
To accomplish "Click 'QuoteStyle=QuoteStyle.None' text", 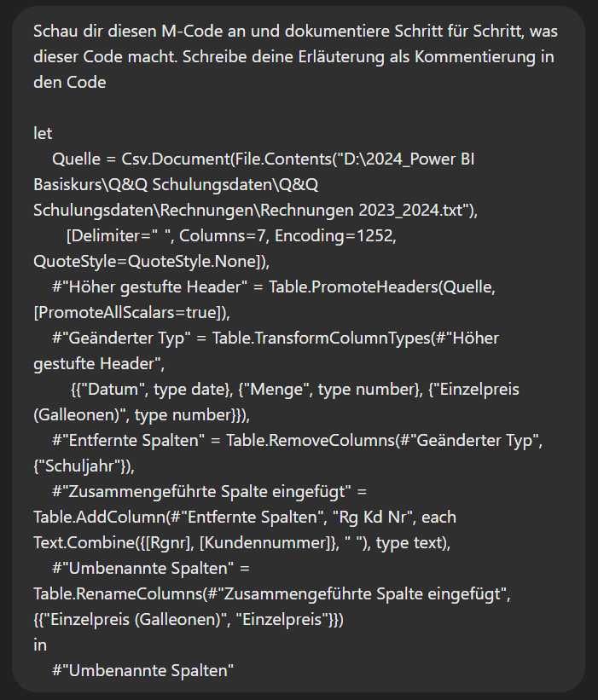I will (x=147, y=262).
